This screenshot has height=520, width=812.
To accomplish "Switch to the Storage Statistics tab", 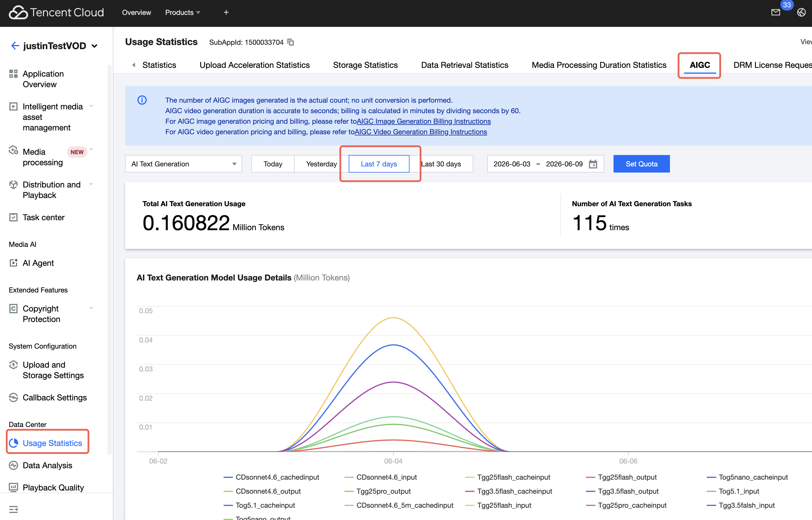I will click(x=365, y=65).
